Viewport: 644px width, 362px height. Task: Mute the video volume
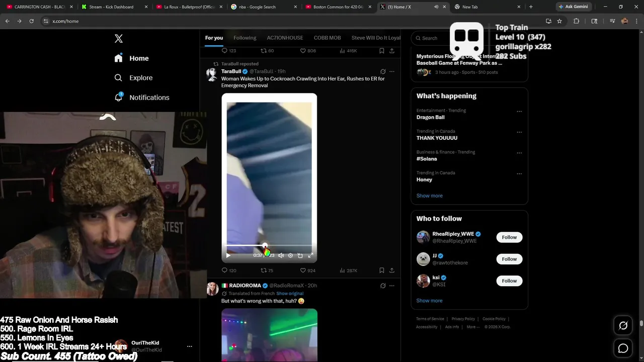281,255
